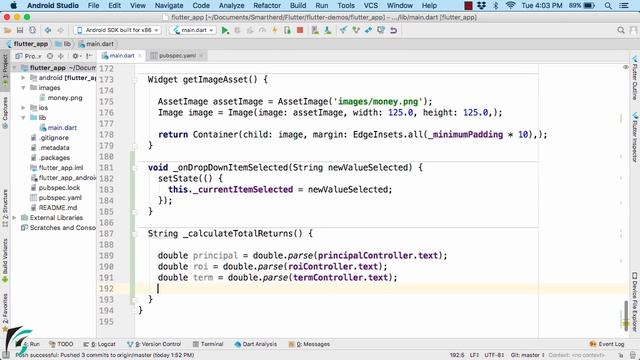This screenshot has width=640, height=360.
Task: Fold getImageAsset function at line 173
Action: pos(135,80)
